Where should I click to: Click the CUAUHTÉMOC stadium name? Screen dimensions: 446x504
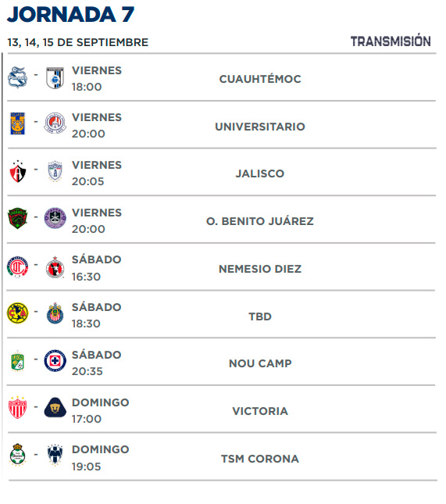[x=260, y=79]
